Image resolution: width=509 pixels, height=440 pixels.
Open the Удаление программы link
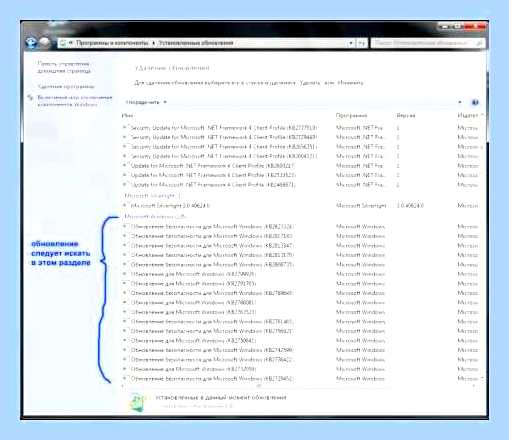[66, 86]
